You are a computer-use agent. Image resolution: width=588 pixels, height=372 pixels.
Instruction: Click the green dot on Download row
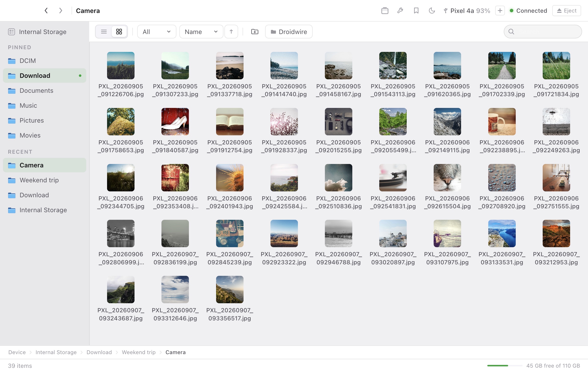click(80, 76)
